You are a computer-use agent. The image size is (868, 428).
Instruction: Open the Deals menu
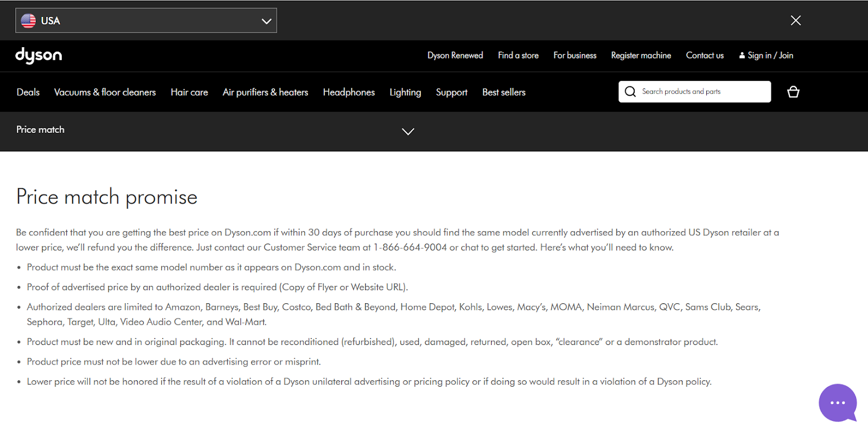click(28, 92)
